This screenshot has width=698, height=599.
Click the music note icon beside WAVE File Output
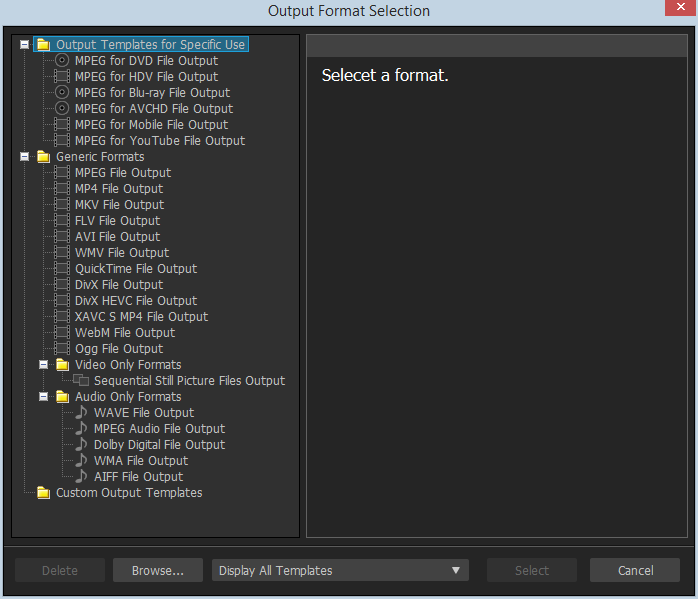click(x=81, y=413)
